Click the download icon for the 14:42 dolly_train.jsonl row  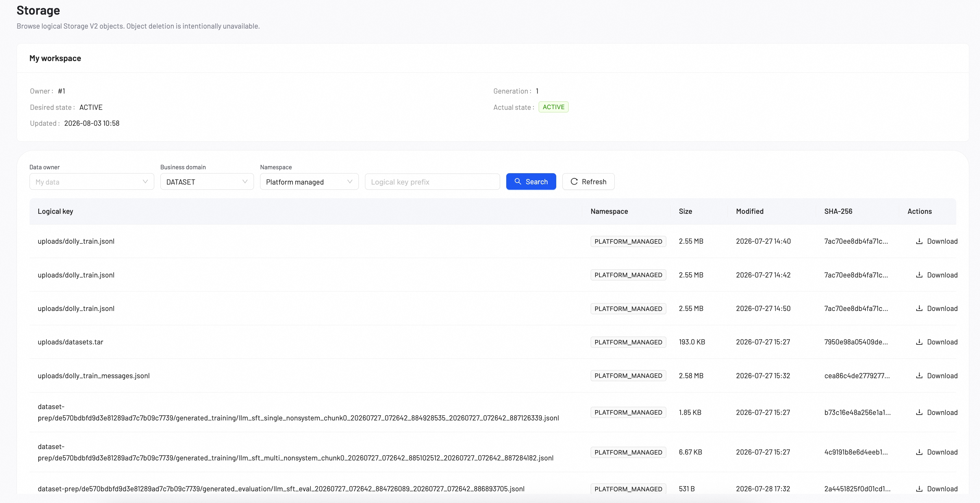919,275
